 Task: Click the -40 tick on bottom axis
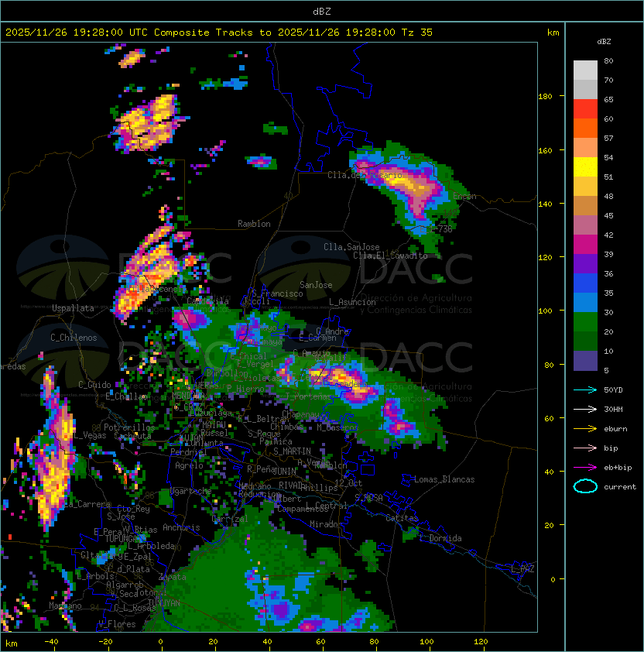click(51, 642)
